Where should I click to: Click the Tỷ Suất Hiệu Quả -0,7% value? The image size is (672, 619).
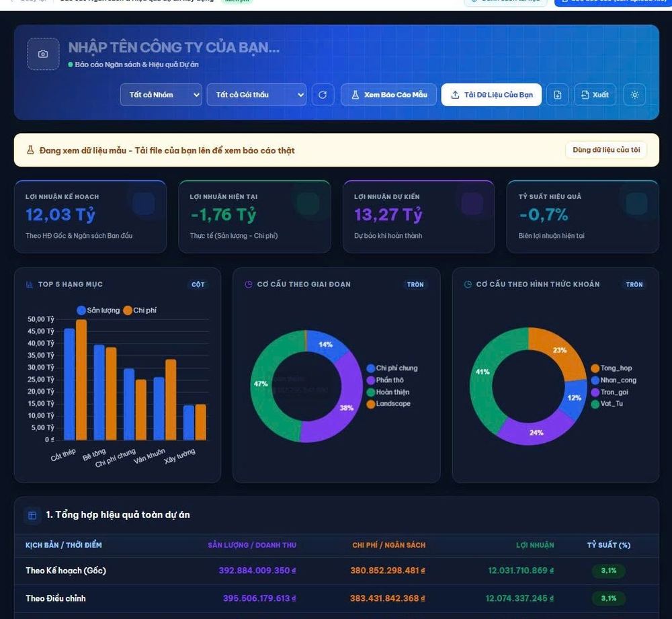tap(544, 214)
